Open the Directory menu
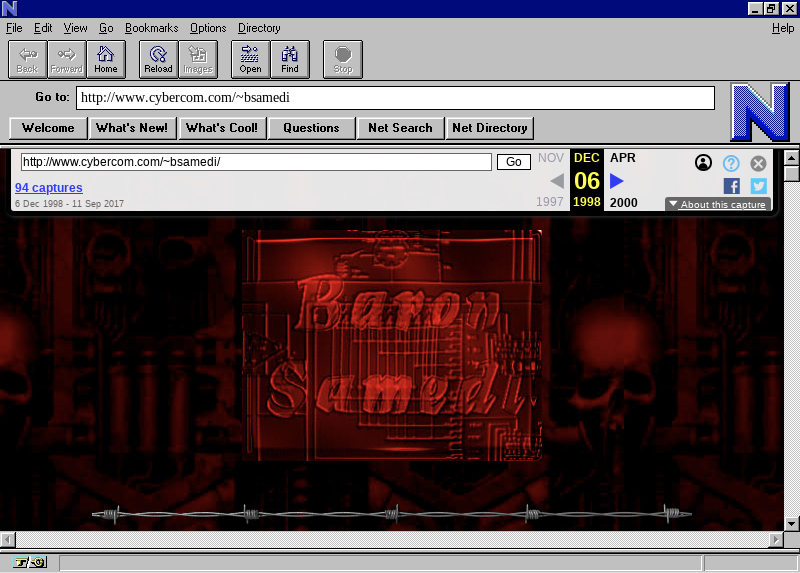 pos(259,28)
